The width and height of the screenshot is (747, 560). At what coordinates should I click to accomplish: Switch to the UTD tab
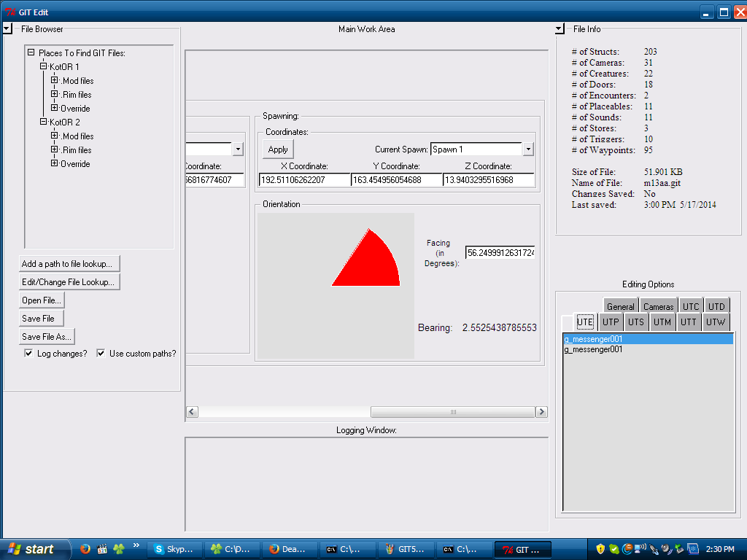tap(716, 306)
